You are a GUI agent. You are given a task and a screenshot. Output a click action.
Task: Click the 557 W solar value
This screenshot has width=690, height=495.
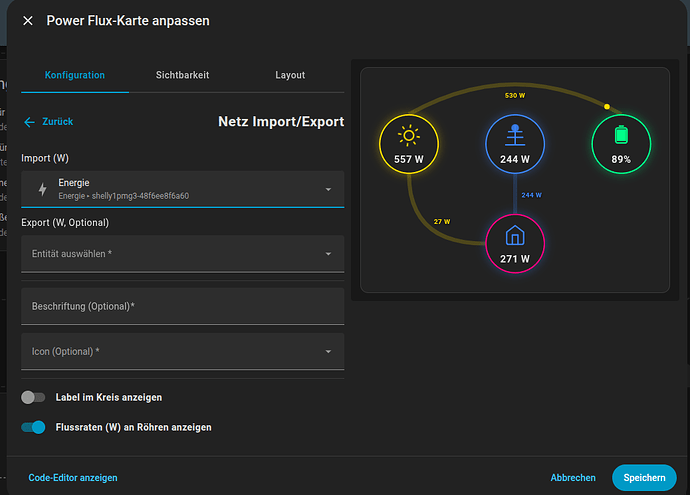409,159
